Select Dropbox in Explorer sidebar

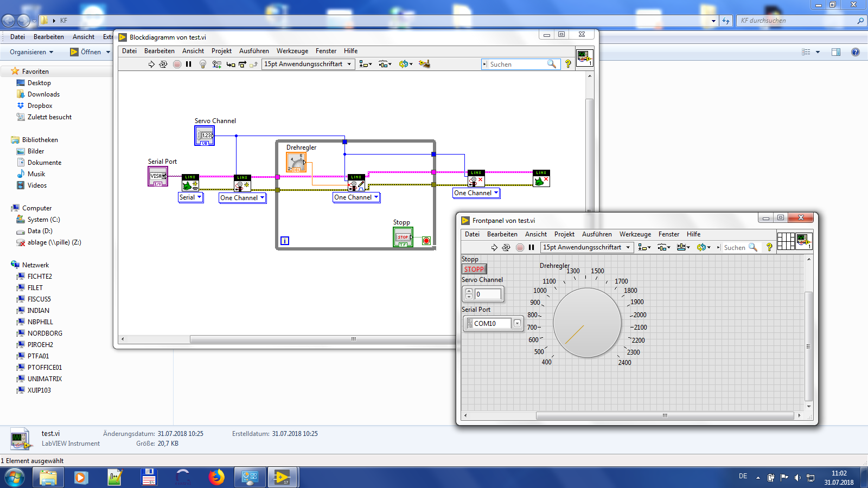pos(40,106)
